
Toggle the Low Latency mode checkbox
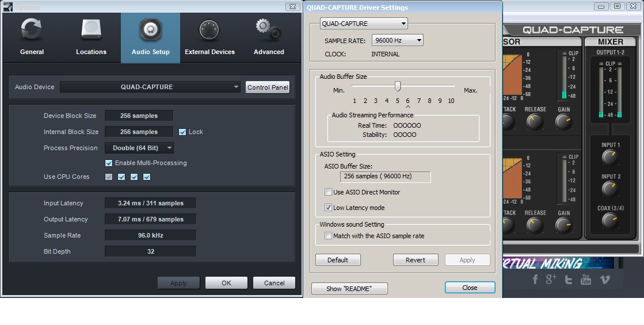click(x=328, y=208)
